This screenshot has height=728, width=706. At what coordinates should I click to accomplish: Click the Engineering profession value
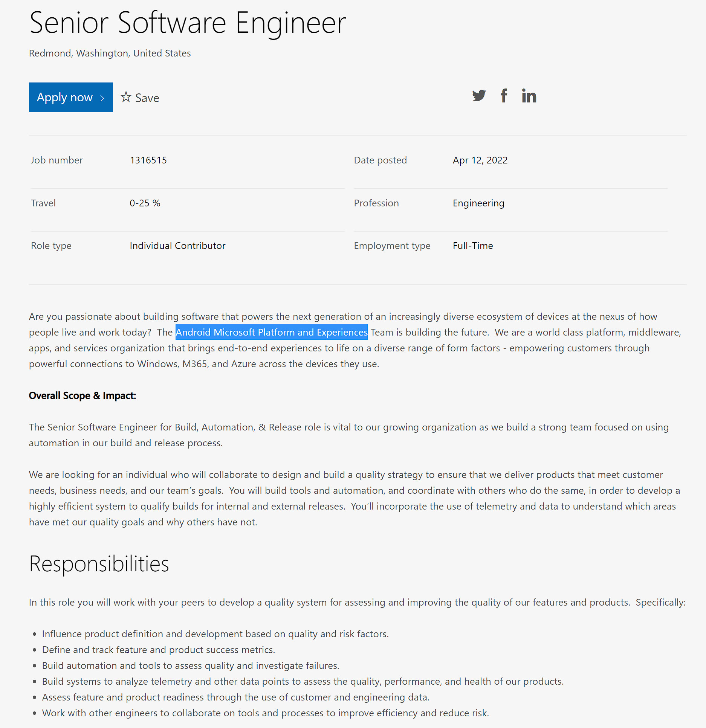point(478,203)
